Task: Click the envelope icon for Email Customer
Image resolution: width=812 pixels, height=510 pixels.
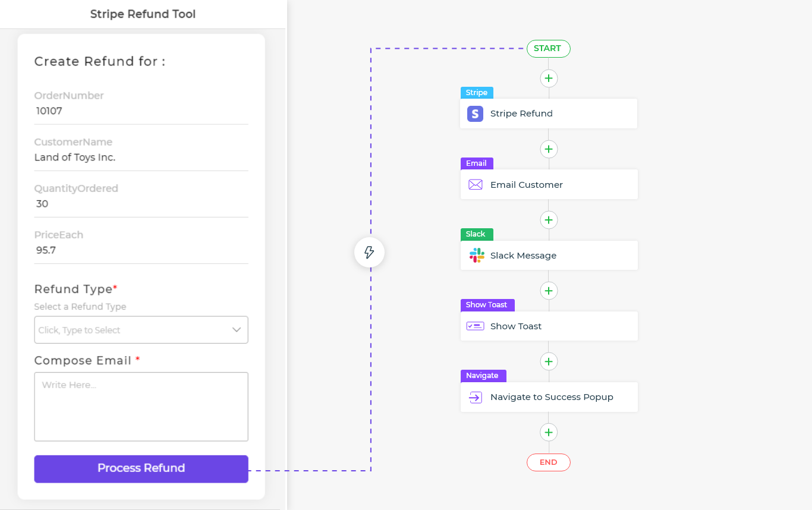Action: pyautogui.click(x=475, y=185)
